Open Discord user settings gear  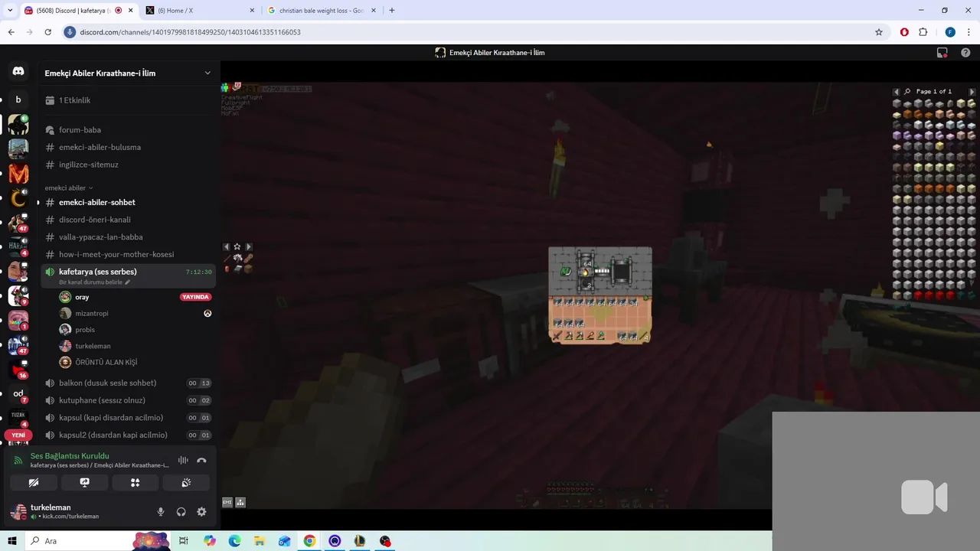tap(201, 512)
